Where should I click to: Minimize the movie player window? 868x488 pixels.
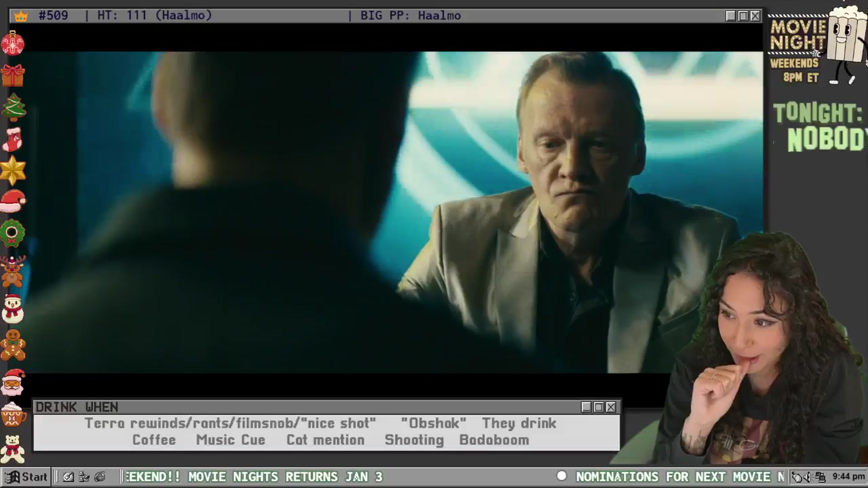click(x=731, y=16)
